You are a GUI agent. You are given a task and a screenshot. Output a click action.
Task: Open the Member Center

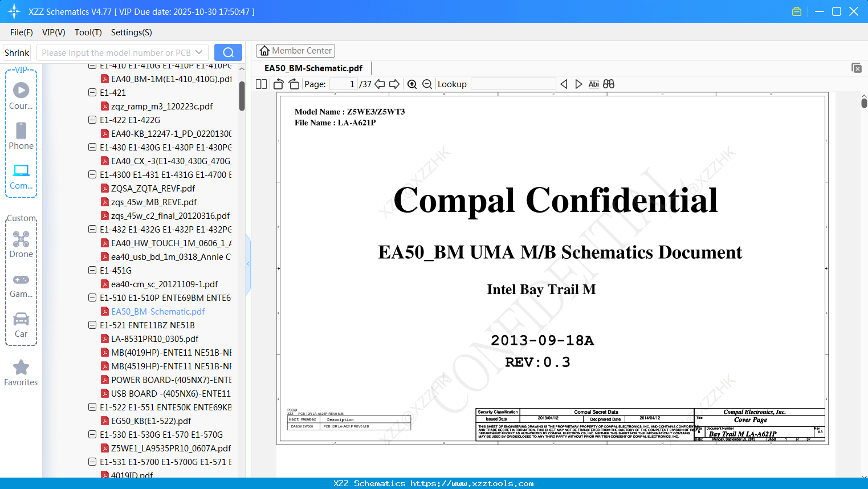tap(295, 51)
